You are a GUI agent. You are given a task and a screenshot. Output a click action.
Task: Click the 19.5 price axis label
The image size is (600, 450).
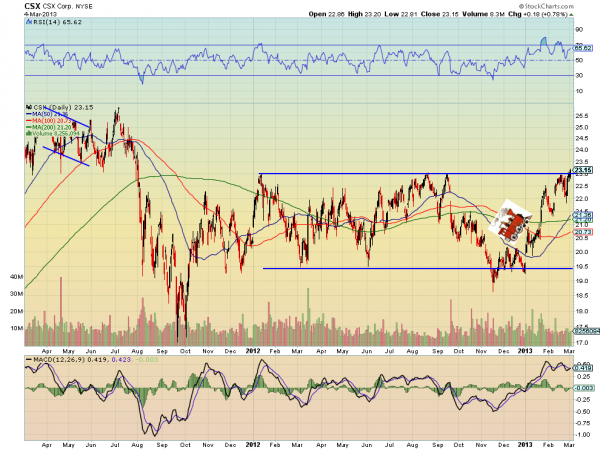click(582, 266)
